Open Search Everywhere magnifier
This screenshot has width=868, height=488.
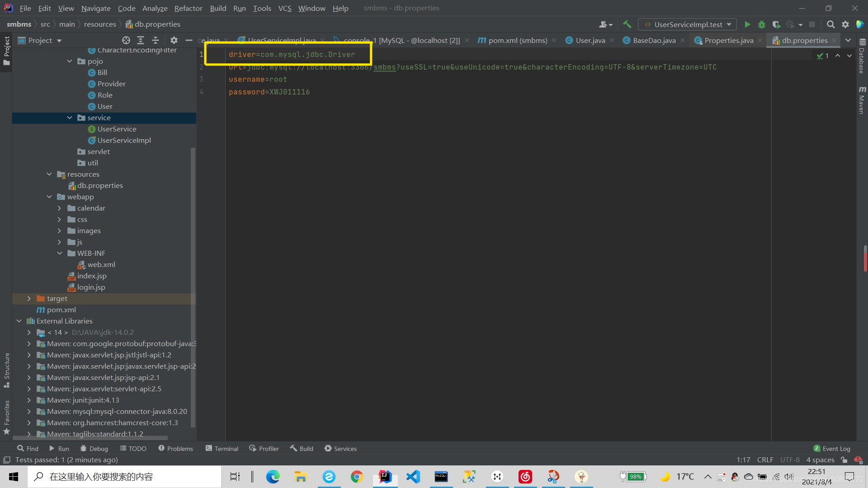[x=830, y=24]
